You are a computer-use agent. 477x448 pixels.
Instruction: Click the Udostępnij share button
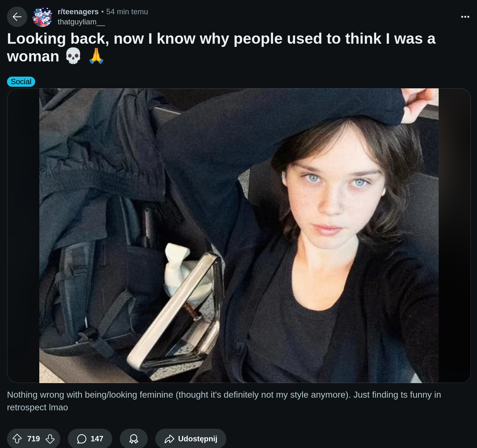click(x=191, y=439)
